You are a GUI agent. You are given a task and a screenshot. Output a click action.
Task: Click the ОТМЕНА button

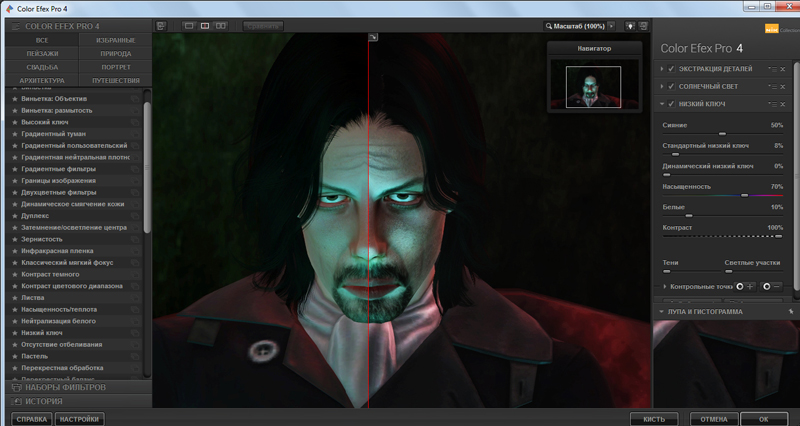pos(714,419)
